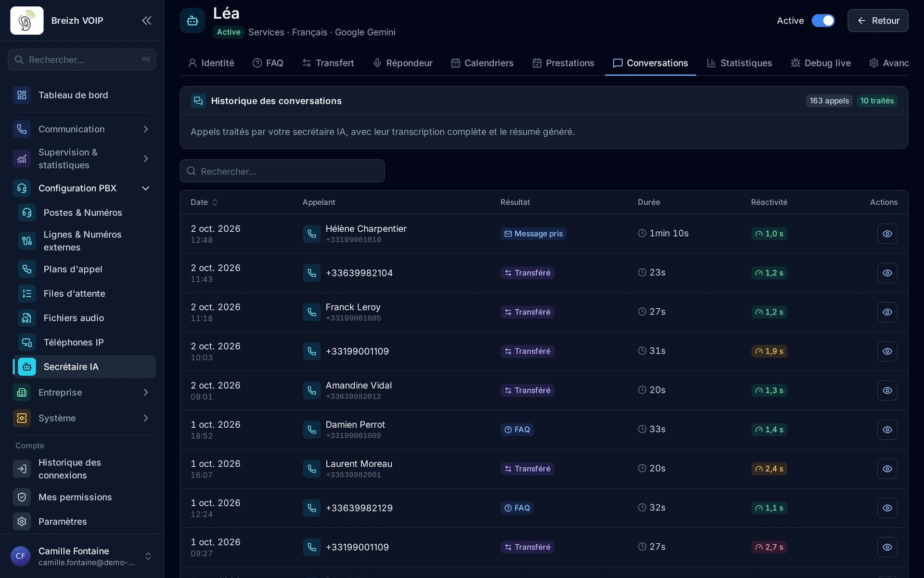Click the Message pris result badge
Screen dimensions: 924x578
pyautogui.click(x=533, y=234)
